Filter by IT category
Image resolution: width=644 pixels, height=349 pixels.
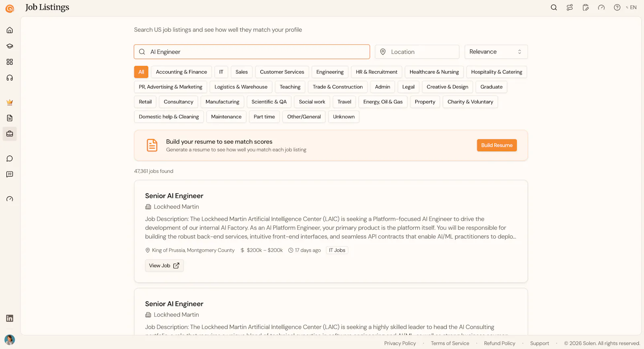pyautogui.click(x=221, y=72)
